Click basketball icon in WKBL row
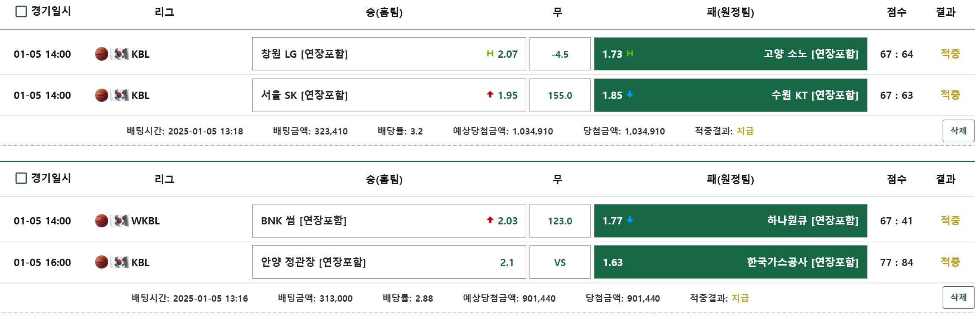980x319 pixels. tap(101, 221)
